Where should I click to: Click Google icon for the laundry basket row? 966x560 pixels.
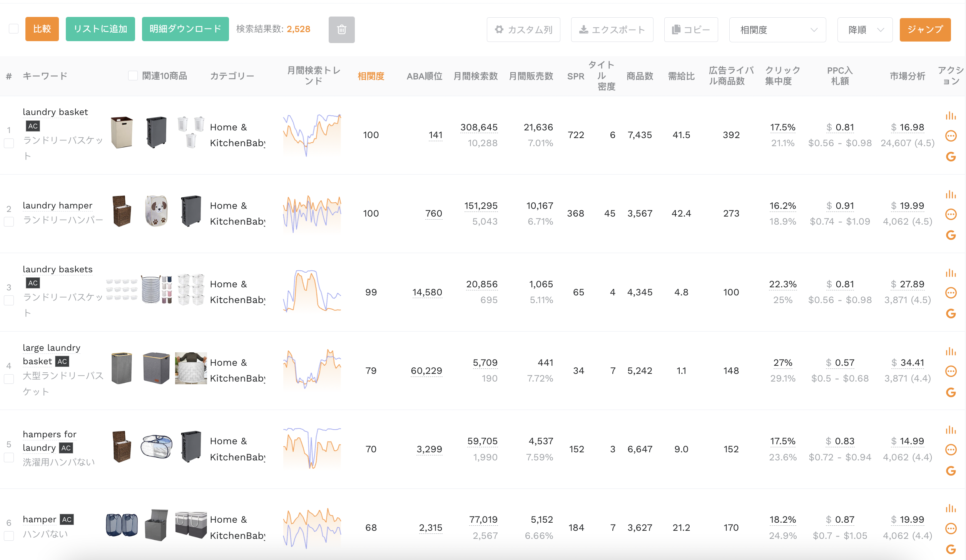(951, 157)
